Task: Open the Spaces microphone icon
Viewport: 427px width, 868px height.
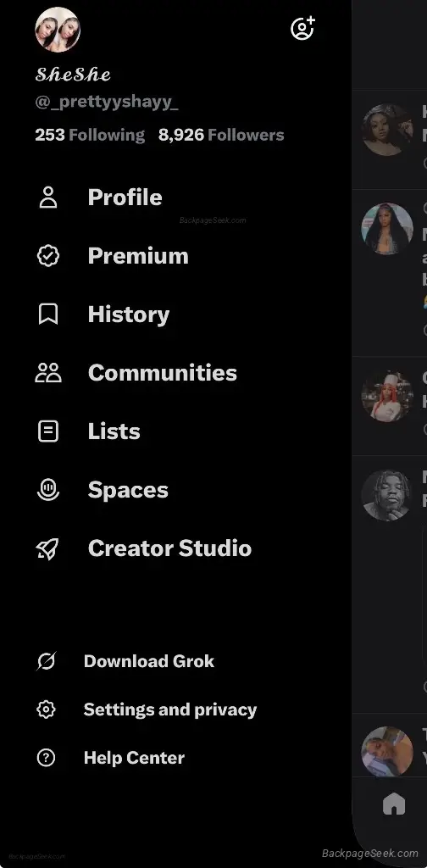Action: (x=48, y=490)
